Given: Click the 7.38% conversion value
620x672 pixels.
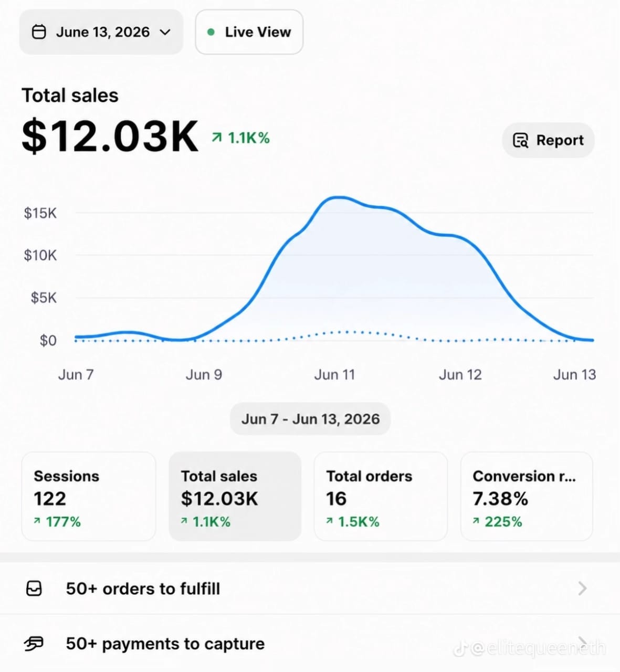Looking at the screenshot, I should click(x=500, y=499).
